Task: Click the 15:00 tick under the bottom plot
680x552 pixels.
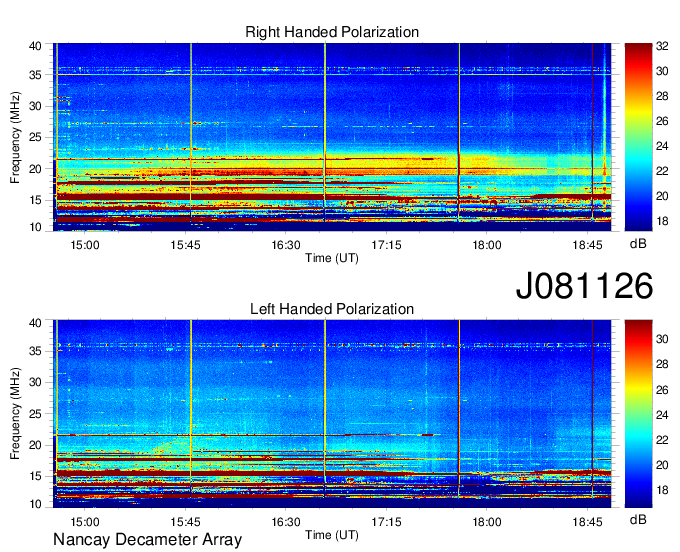Action: [85, 522]
